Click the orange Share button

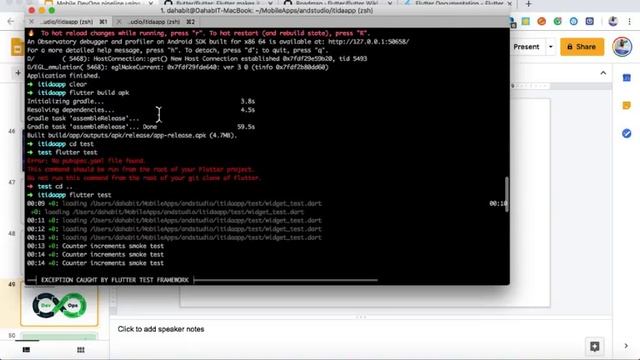582,47
